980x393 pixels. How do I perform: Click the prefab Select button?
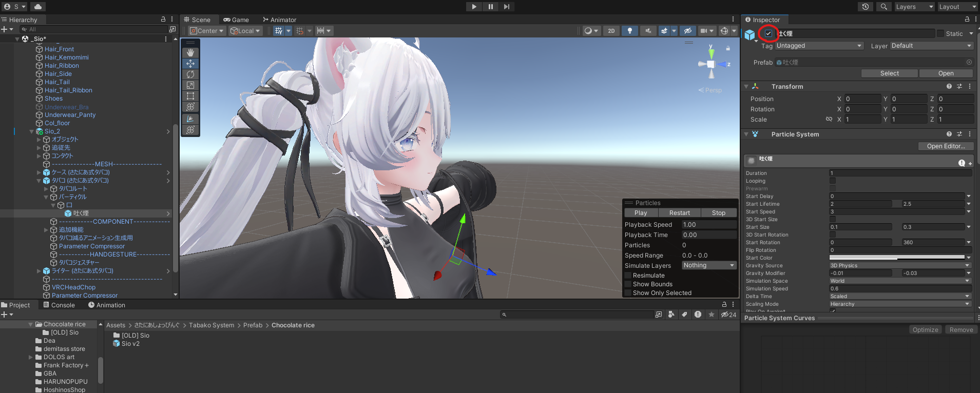(x=889, y=73)
